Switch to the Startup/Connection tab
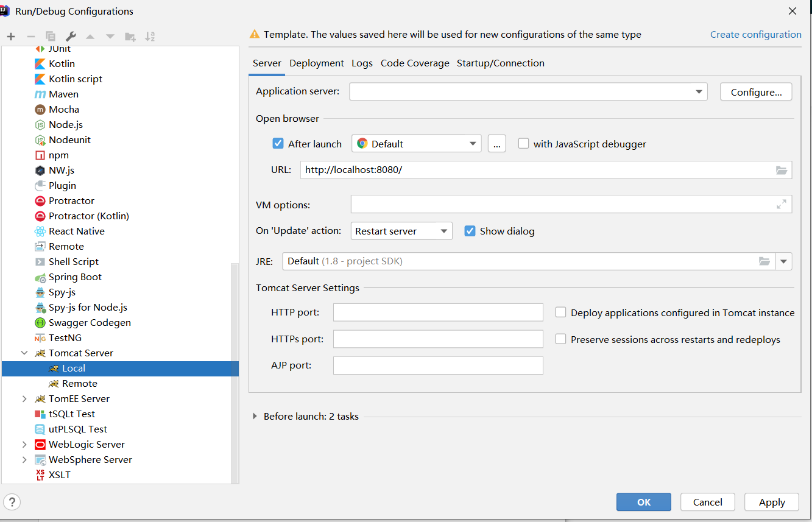This screenshot has width=812, height=522. click(x=501, y=63)
